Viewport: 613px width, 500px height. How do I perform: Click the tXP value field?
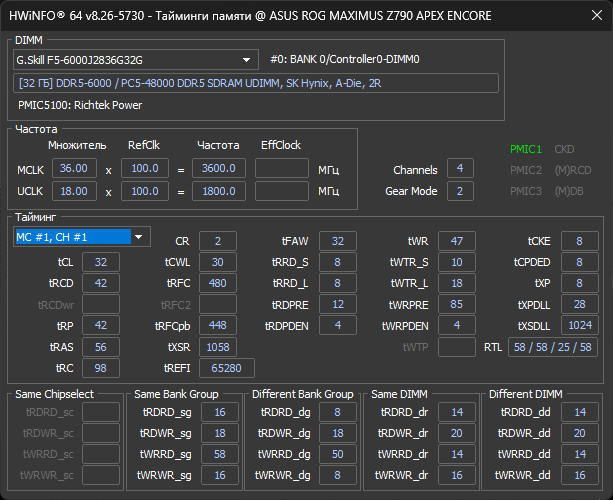580,283
